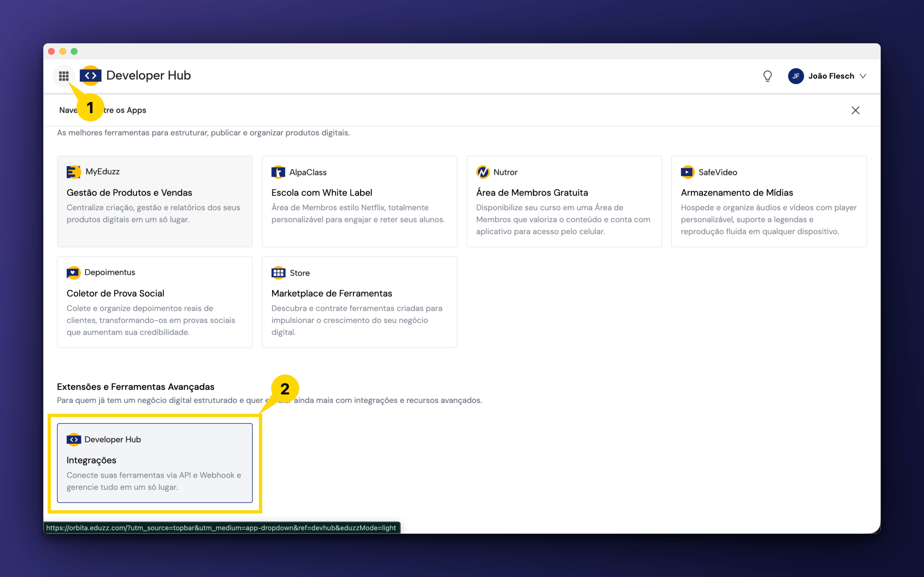Click 'Área de Membros estilo Netflix' description
This screenshot has width=924, height=577.
click(x=358, y=213)
